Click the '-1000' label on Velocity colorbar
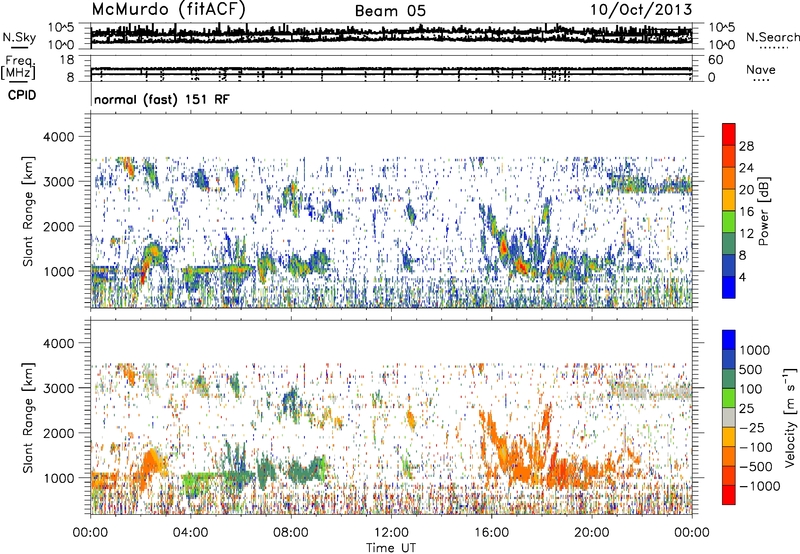 (x=760, y=486)
